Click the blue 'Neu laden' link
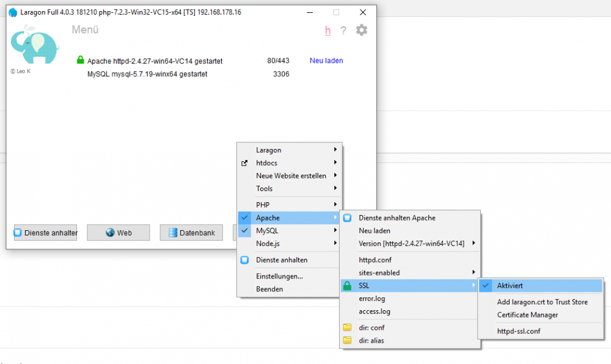Viewport: 611px width, 364px height. (x=326, y=61)
